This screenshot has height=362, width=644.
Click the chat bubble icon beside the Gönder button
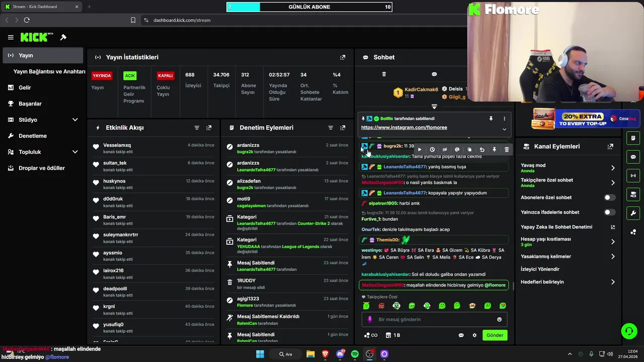(461, 335)
